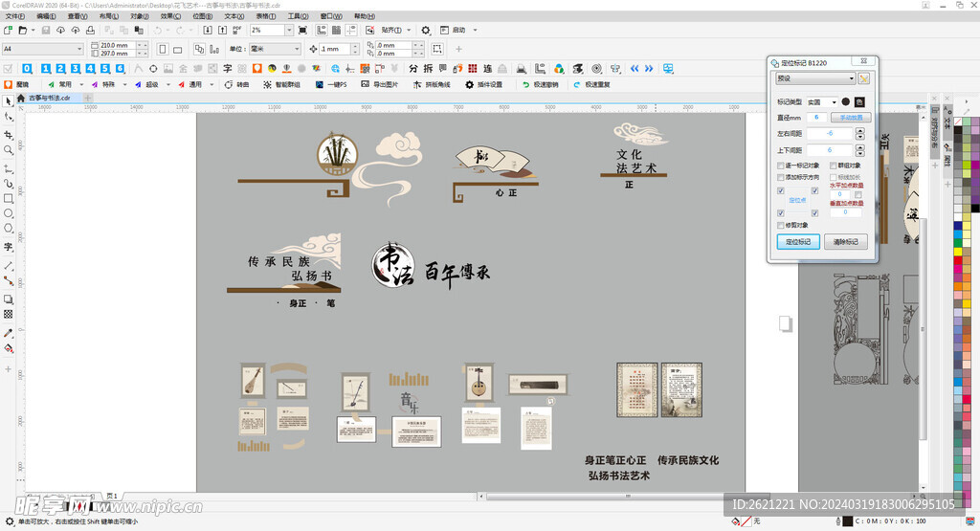The image size is (980, 531).
Task: Select the Pick tool in toolbox
Action: click(9, 100)
